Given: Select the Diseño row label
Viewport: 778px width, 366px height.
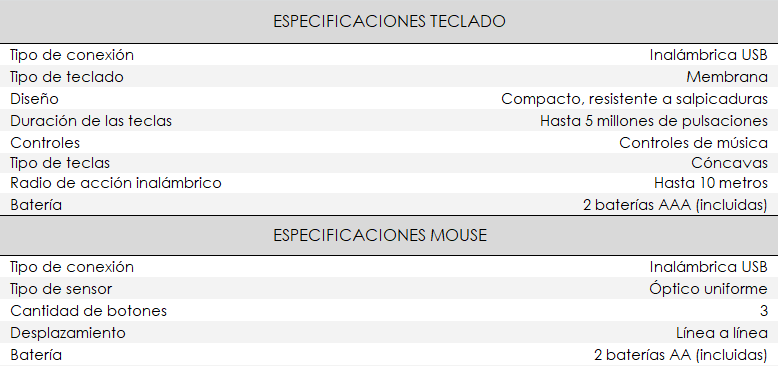Looking at the screenshot, I should click(x=34, y=99).
